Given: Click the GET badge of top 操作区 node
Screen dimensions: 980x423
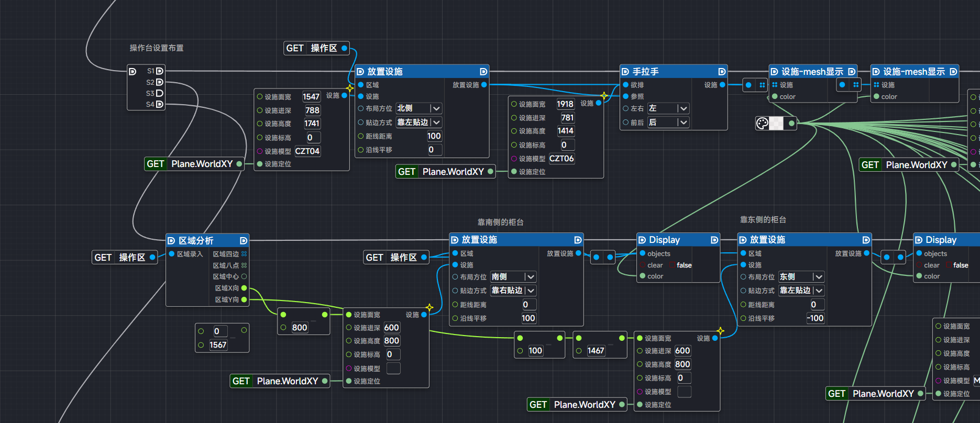Looking at the screenshot, I should pos(295,48).
